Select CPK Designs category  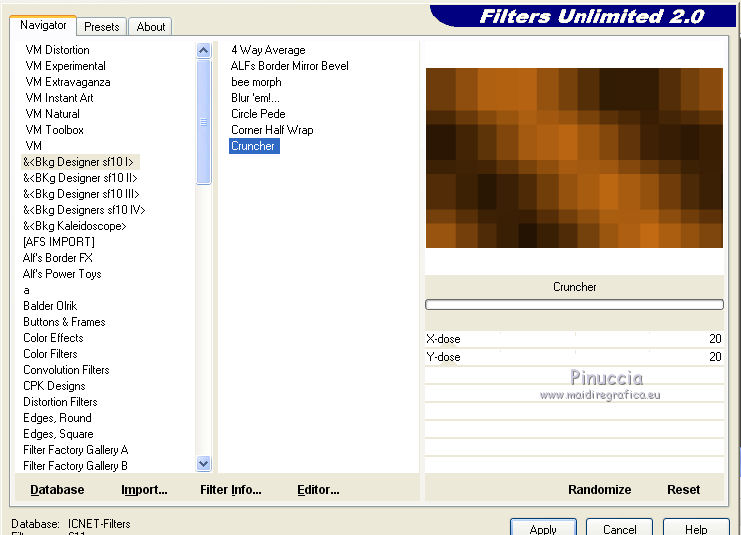click(x=54, y=386)
